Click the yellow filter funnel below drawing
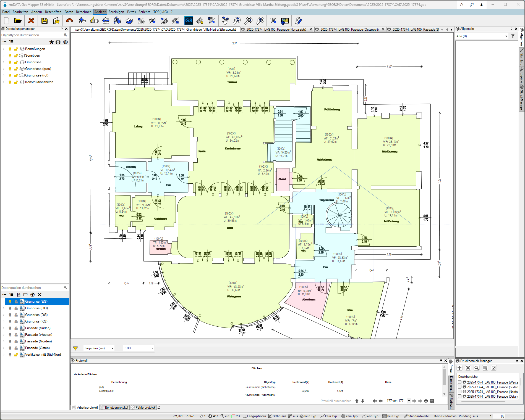 coord(75,348)
